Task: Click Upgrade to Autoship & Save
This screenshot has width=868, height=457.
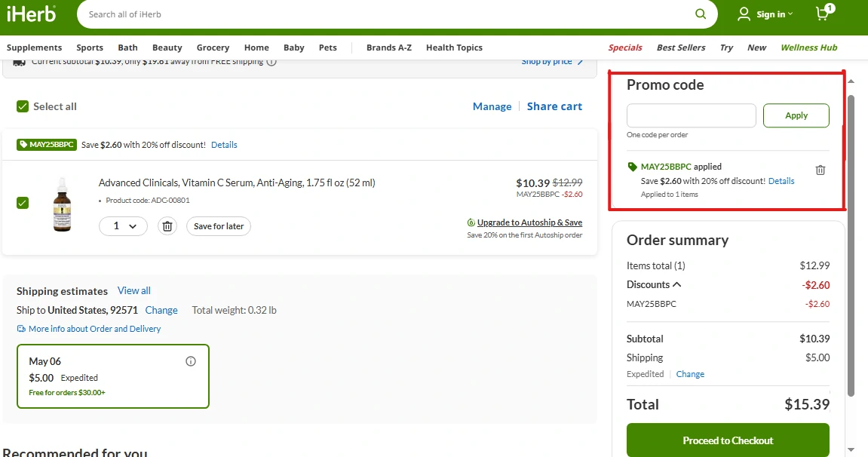Action: click(x=529, y=222)
